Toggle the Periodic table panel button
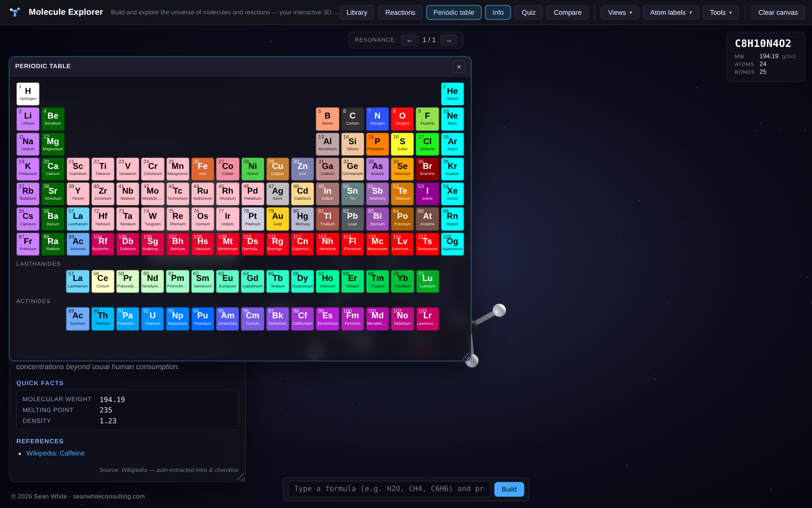 [x=454, y=13]
